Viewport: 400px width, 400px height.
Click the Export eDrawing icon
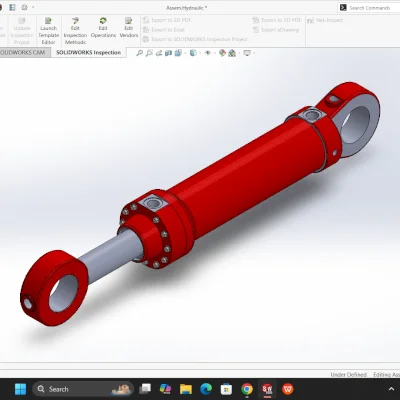(x=256, y=30)
